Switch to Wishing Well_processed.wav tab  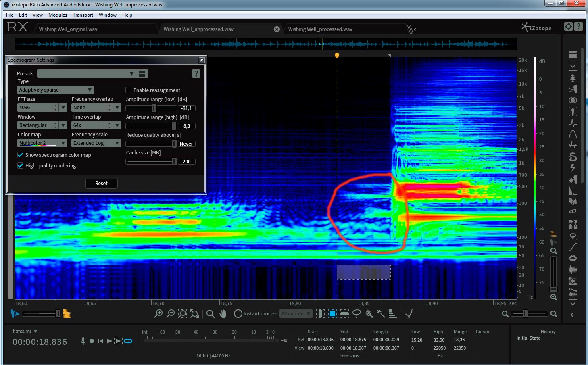tap(320, 29)
